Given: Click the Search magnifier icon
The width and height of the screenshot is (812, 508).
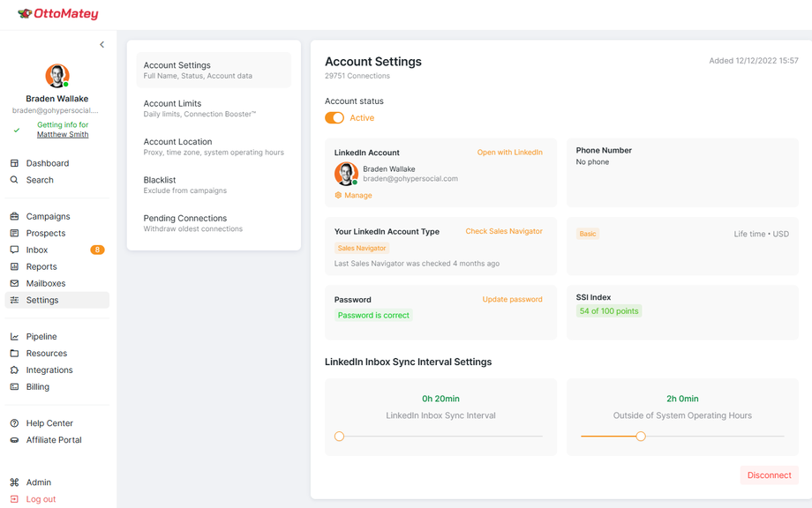Looking at the screenshot, I should 14,180.
